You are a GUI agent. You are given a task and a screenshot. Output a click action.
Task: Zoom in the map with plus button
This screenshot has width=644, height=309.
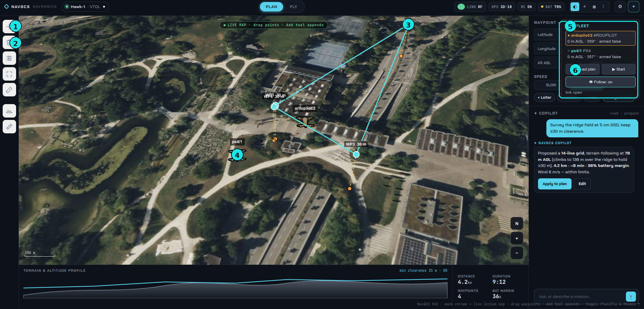517,238
